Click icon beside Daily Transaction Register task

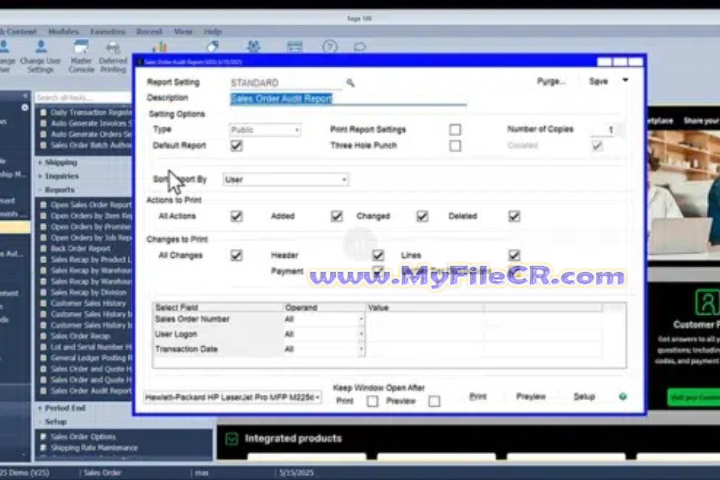(43, 112)
